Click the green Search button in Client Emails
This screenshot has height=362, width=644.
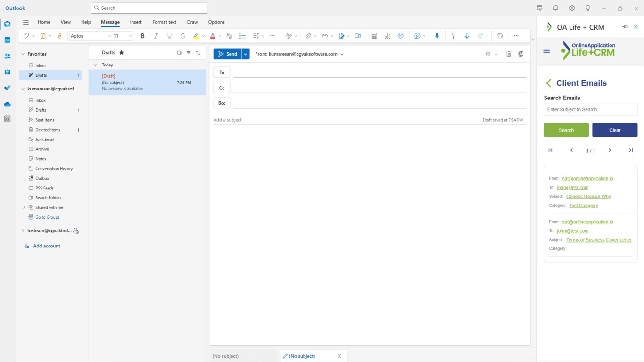(566, 130)
